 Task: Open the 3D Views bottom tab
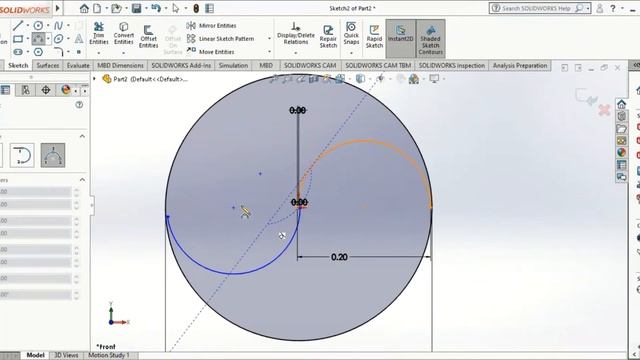coord(67,355)
